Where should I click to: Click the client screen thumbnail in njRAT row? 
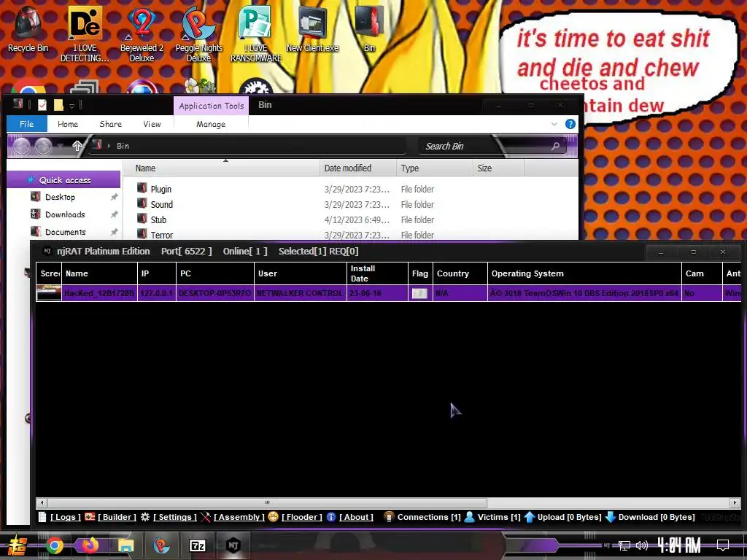point(49,293)
